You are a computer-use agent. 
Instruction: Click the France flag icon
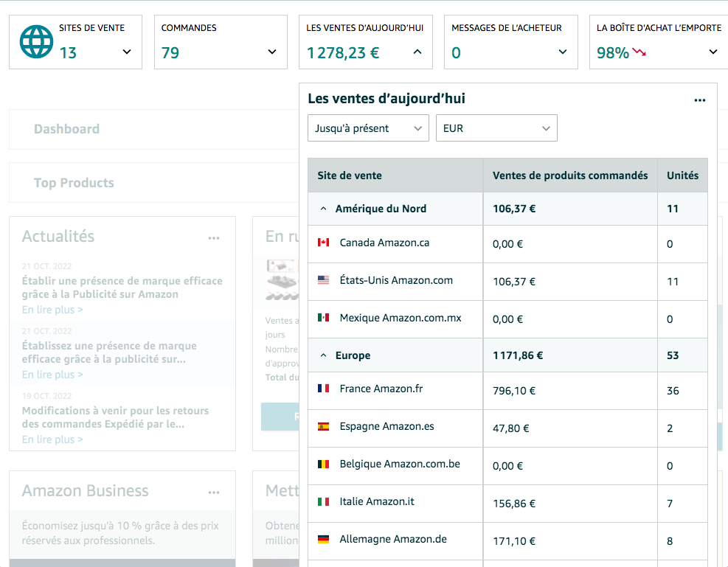(x=324, y=389)
